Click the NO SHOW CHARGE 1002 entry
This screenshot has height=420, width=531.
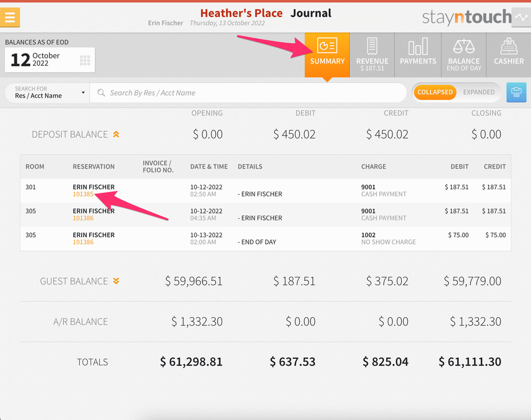388,239
